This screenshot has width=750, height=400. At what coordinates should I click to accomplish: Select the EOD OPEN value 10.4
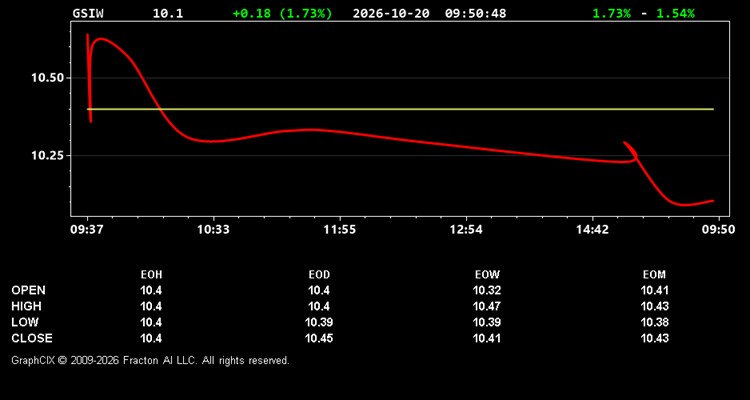point(319,290)
